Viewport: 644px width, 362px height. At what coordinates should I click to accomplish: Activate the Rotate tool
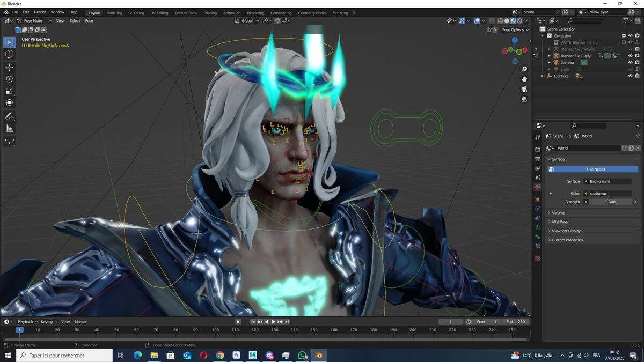click(9, 79)
